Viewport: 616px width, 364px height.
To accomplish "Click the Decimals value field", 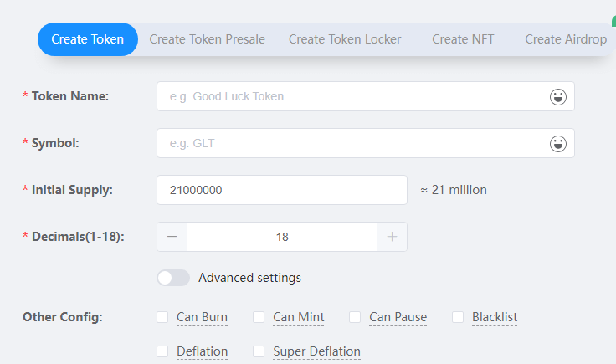I will click(282, 237).
